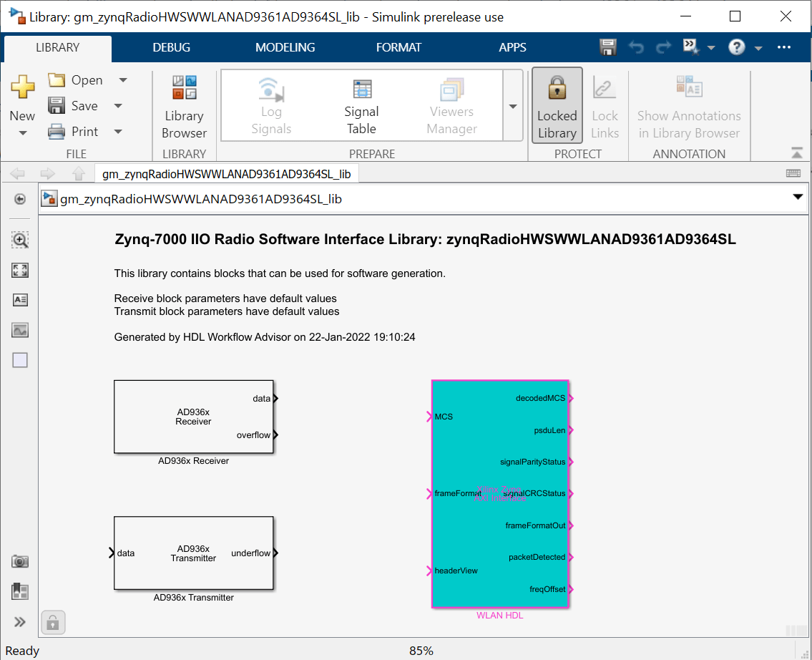Viewport: 812px width, 660px height.
Task: Switch to the LIBRARY tab
Action: pyautogui.click(x=57, y=48)
